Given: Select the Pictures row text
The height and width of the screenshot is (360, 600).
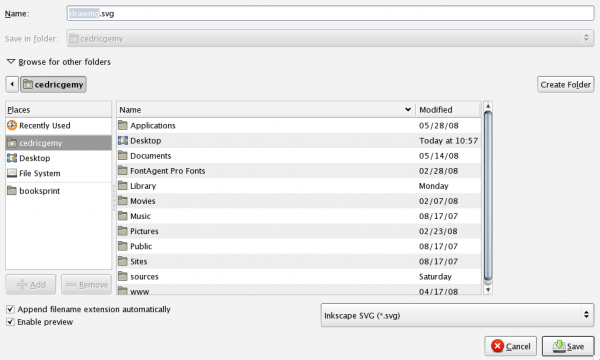Looking at the screenshot, I should click(144, 231).
